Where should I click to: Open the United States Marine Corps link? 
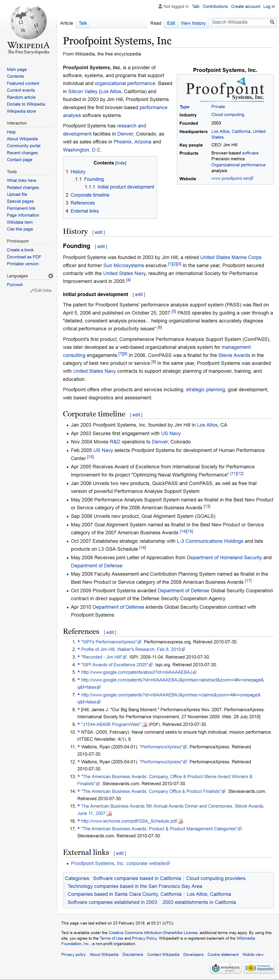pos(231,258)
